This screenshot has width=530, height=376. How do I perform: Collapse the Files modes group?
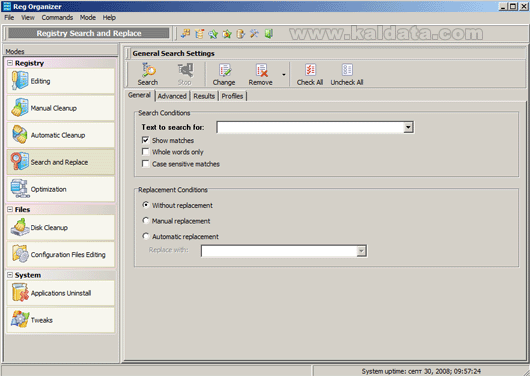click(10, 210)
